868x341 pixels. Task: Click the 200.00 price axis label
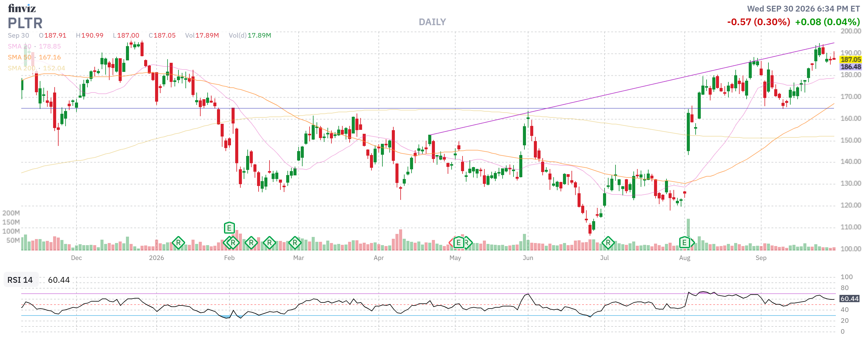[x=850, y=31]
